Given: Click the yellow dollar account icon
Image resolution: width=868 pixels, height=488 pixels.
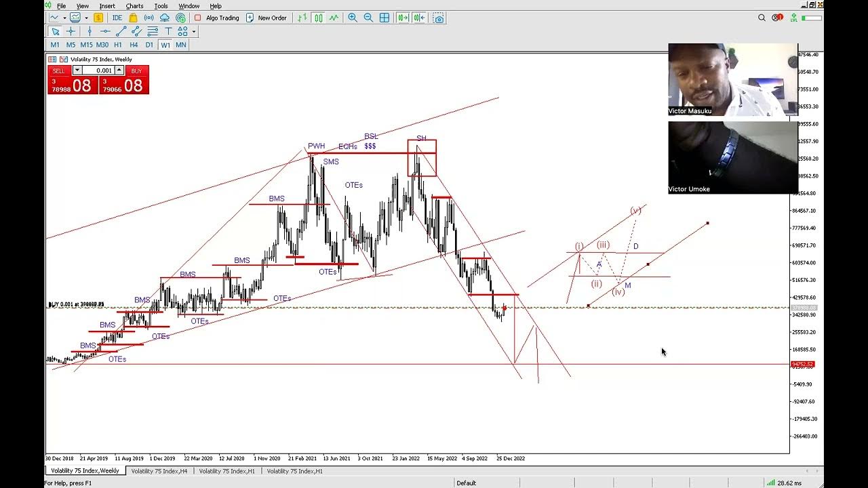Looking at the screenshot, I should (x=98, y=18).
